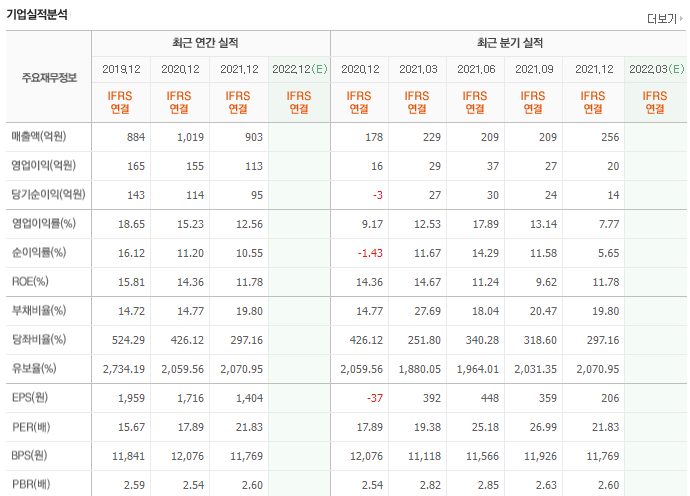The image size is (690, 496).
Task: Click the 영업이익(억원) row label
Action: pyautogui.click(x=44, y=165)
